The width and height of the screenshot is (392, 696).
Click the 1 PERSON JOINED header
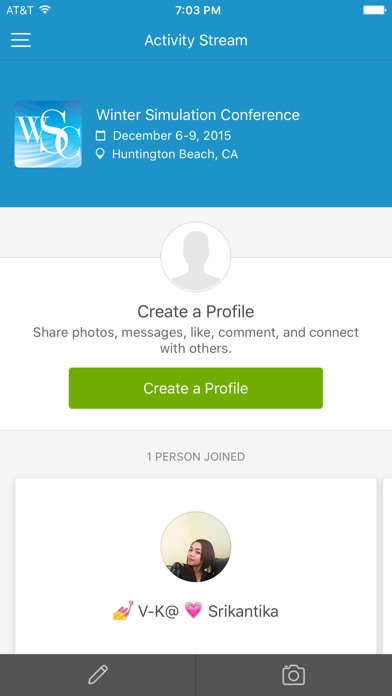[x=196, y=457]
